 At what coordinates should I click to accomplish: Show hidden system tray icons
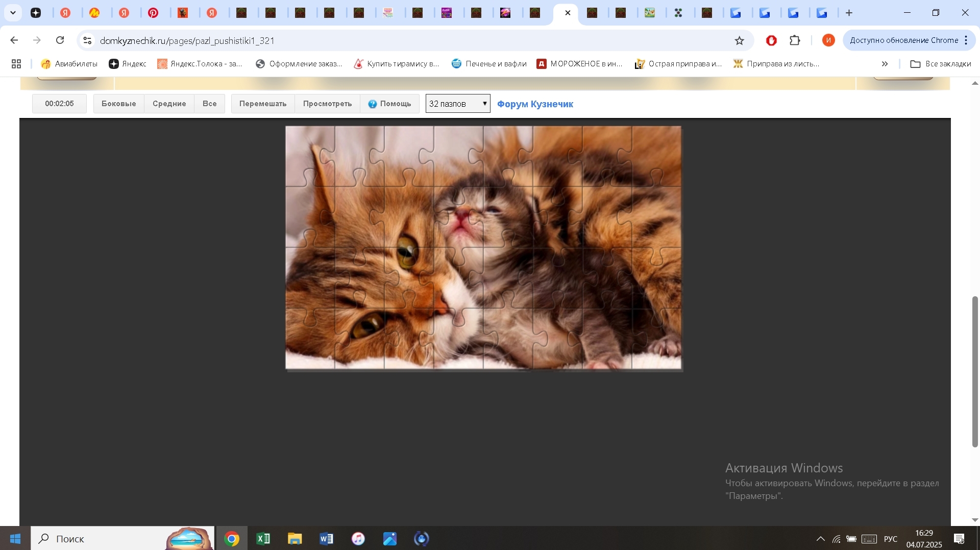[820, 539]
